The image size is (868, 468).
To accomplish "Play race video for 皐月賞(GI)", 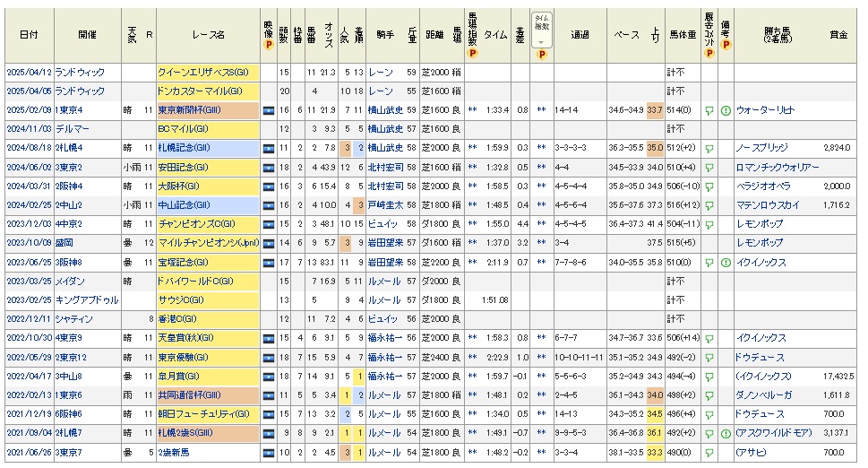I will [269, 377].
